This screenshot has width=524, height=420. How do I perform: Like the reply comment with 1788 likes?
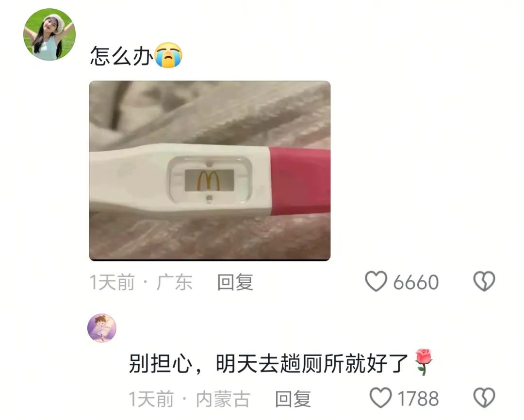click(380, 398)
